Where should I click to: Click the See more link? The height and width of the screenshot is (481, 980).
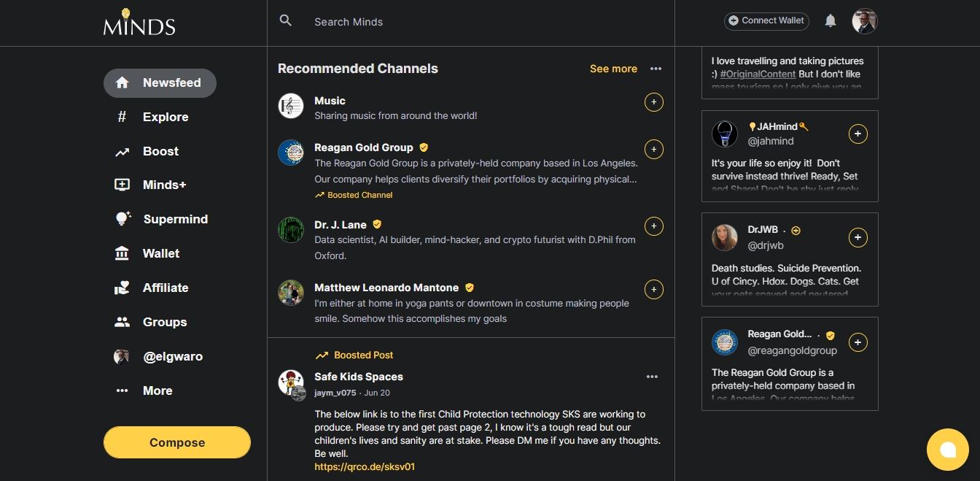[x=613, y=69]
